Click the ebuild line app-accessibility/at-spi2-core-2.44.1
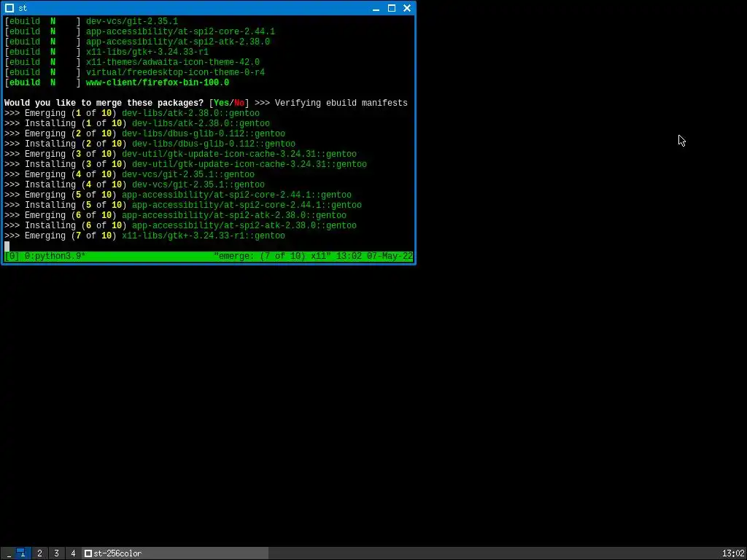Screen dimensions: 747x560 (139, 31)
